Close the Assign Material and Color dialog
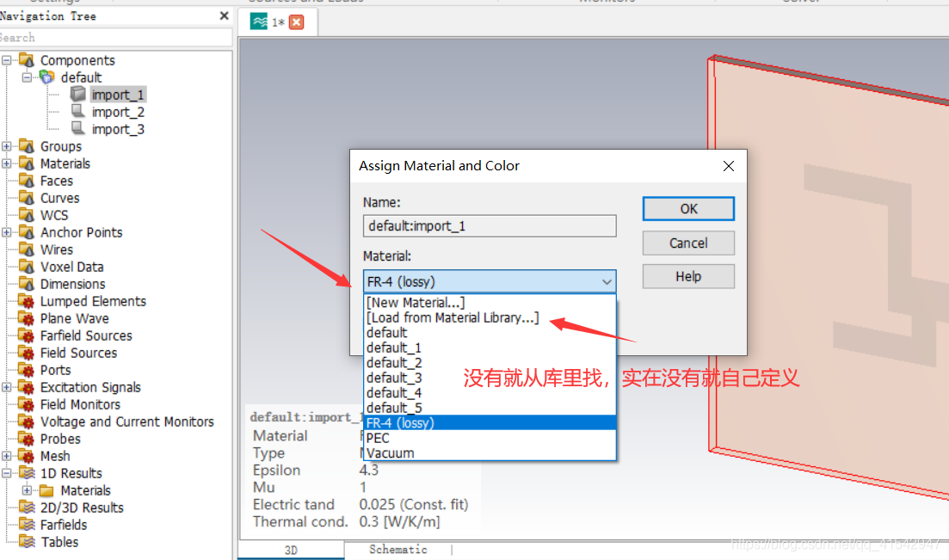 (x=729, y=166)
